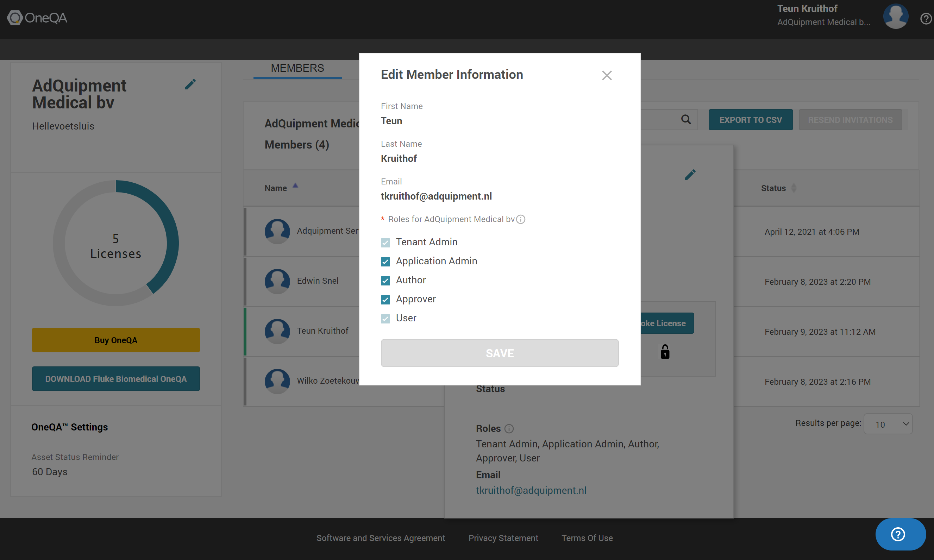The width and height of the screenshot is (934, 560).
Task: Click the SAVE button
Action: (500, 353)
